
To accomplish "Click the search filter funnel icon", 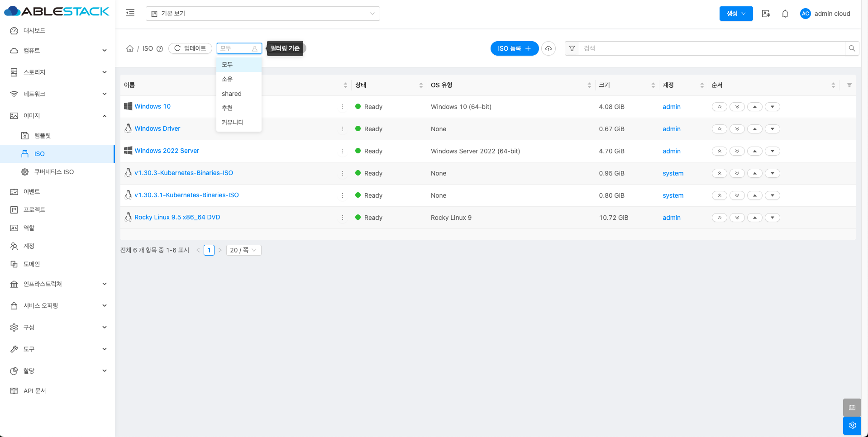I will pyautogui.click(x=572, y=48).
